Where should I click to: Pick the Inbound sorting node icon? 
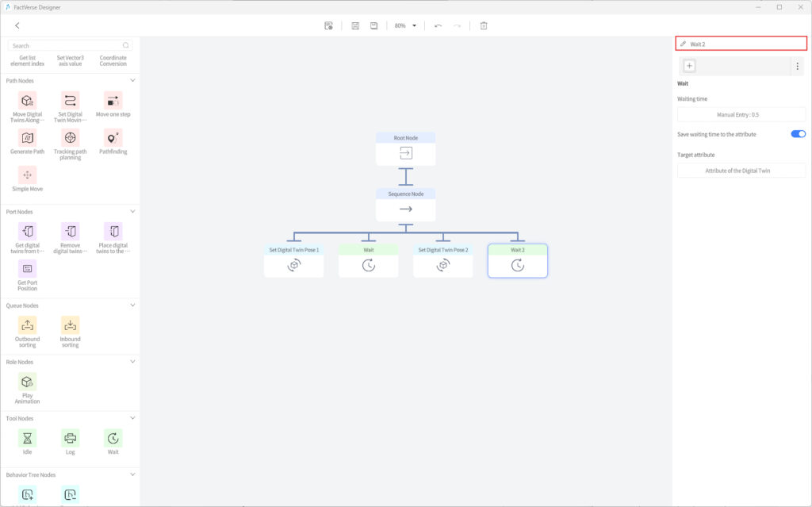click(x=70, y=325)
